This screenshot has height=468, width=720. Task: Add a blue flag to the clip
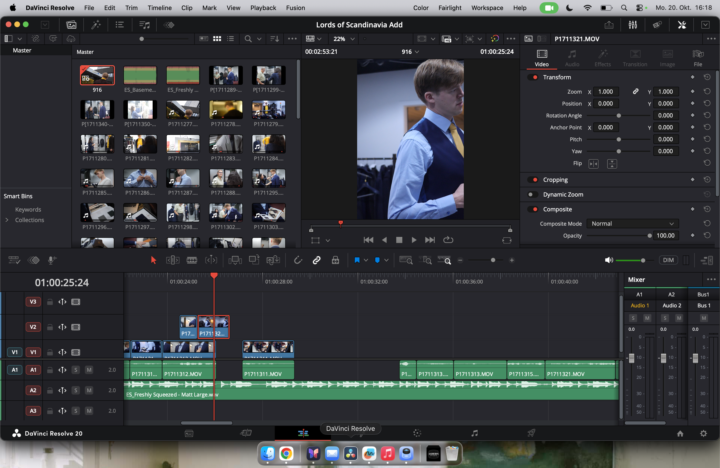pyautogui.click(x=357, y=260)
